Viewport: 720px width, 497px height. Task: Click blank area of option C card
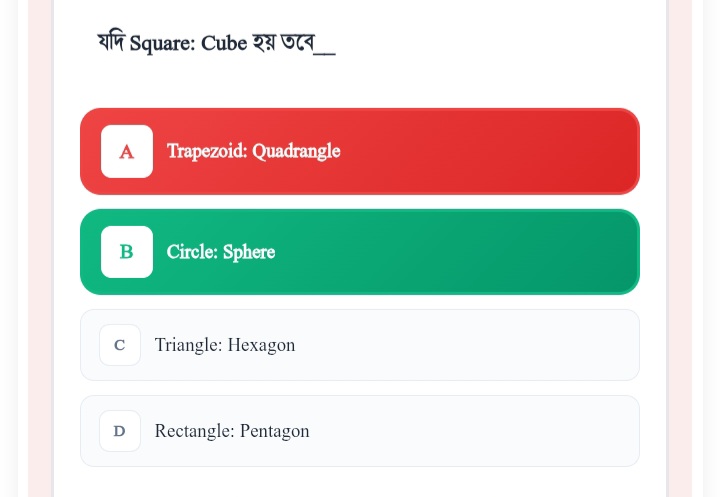coord(480,345)
